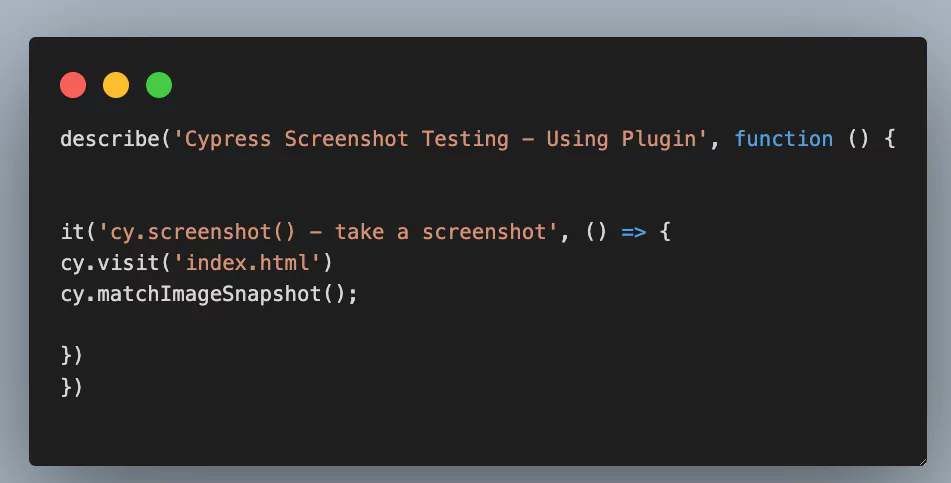
Task: Click the red close dot
Action: click(x=73, y=86)
